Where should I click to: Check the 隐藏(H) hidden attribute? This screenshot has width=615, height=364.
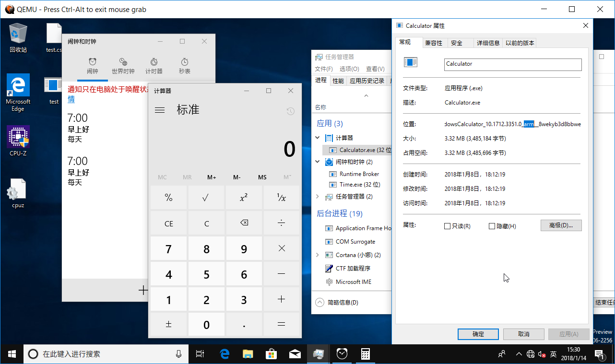coord(491,225)
